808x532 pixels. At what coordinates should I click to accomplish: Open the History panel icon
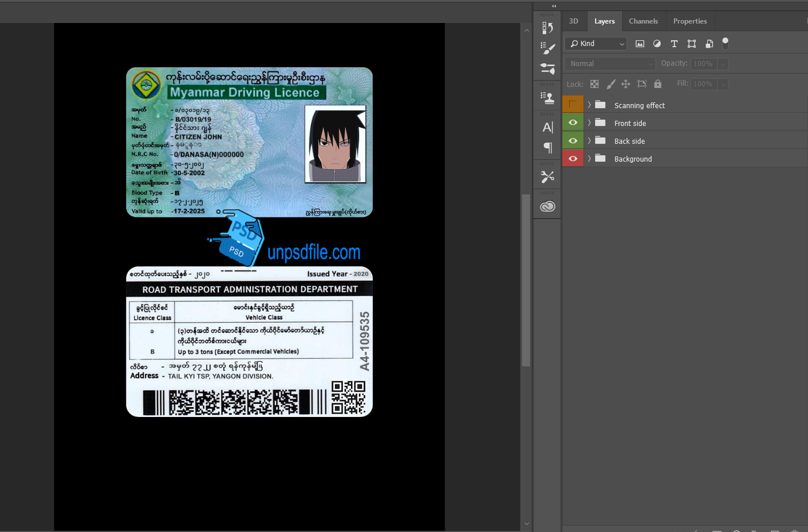click(x=547, y=28)
